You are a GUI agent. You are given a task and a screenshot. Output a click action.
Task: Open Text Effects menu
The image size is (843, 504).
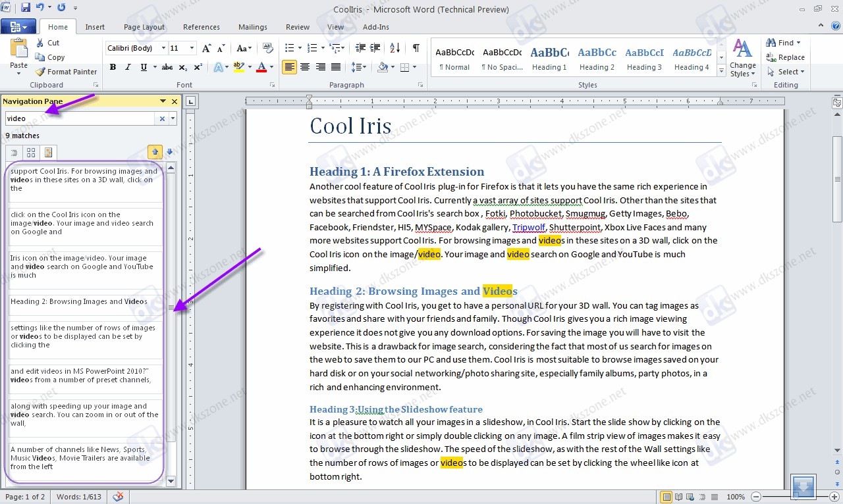[x=220, y=67]
